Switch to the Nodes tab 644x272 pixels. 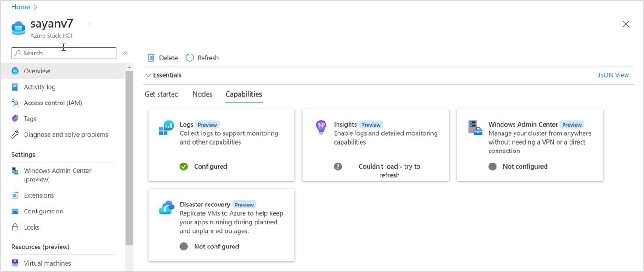(202, 94)
